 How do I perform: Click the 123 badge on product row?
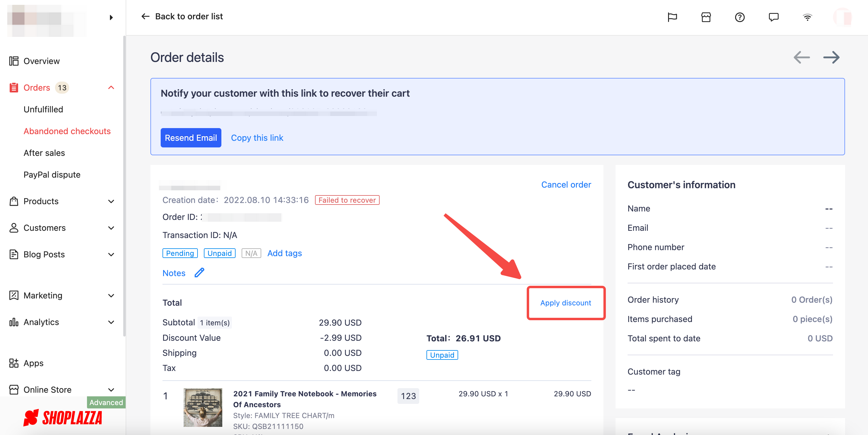pos(408,396)
